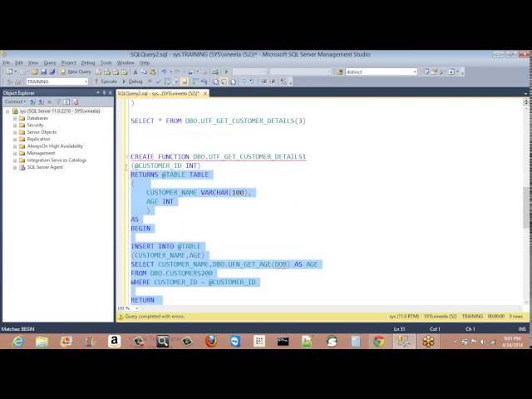
Task: Open the Project menu
Action: pos(68,63)
